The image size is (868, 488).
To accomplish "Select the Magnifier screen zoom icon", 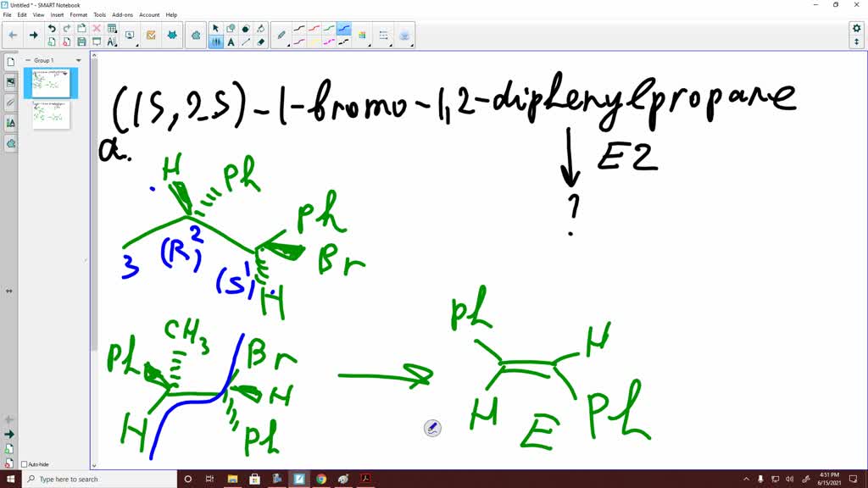I will coord(128,34).
